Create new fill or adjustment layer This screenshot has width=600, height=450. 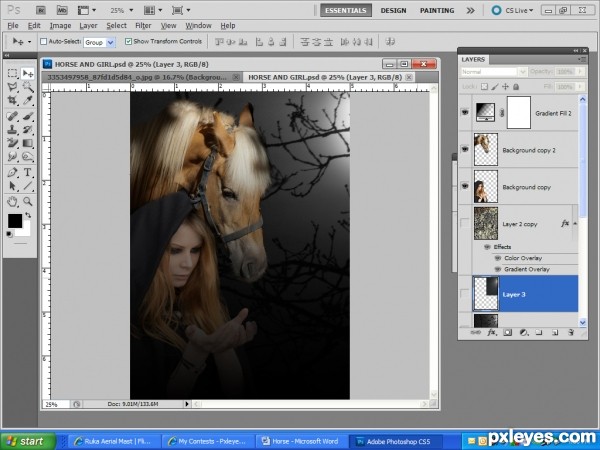point(524,332)
